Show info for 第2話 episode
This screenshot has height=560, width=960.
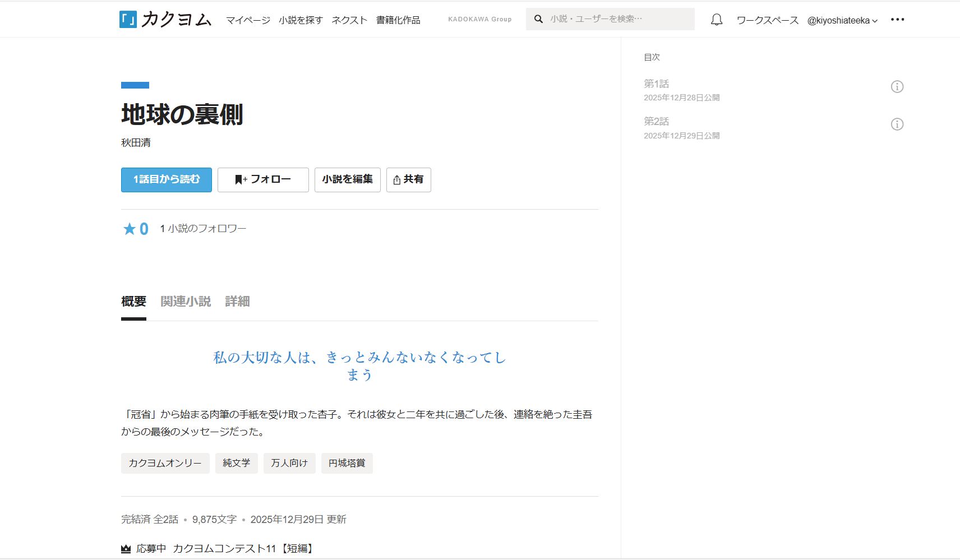coord(897,124)
